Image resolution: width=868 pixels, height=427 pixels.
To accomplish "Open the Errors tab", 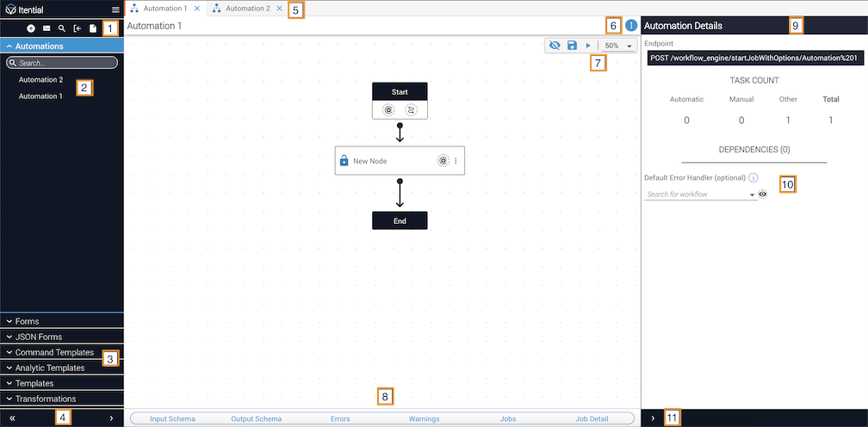I will pos(340,418).
